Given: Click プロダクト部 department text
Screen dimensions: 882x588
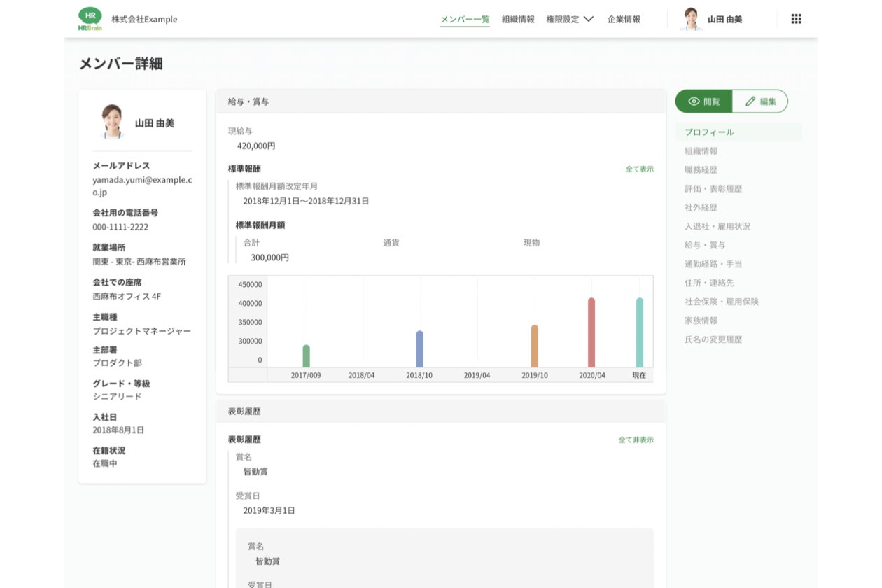Looking at the screenshot, I should point(117,363).
